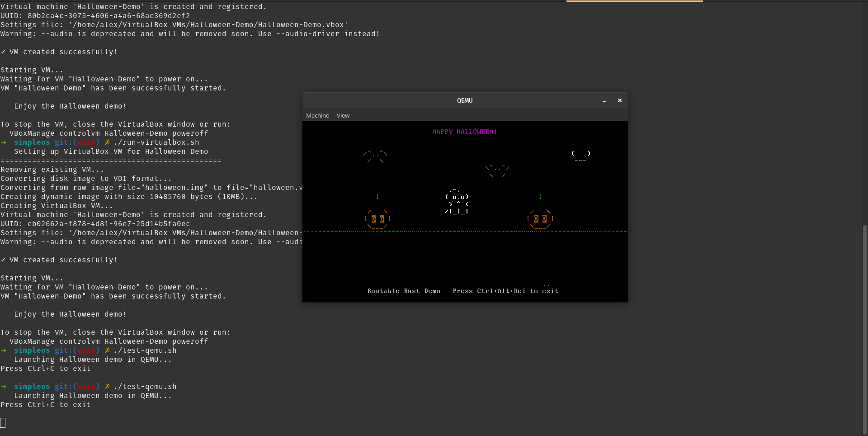Viewport: 868px width, 436px height.
Task: Click the last ./test-qemu.sh prompt line
Action: [145, 387]
